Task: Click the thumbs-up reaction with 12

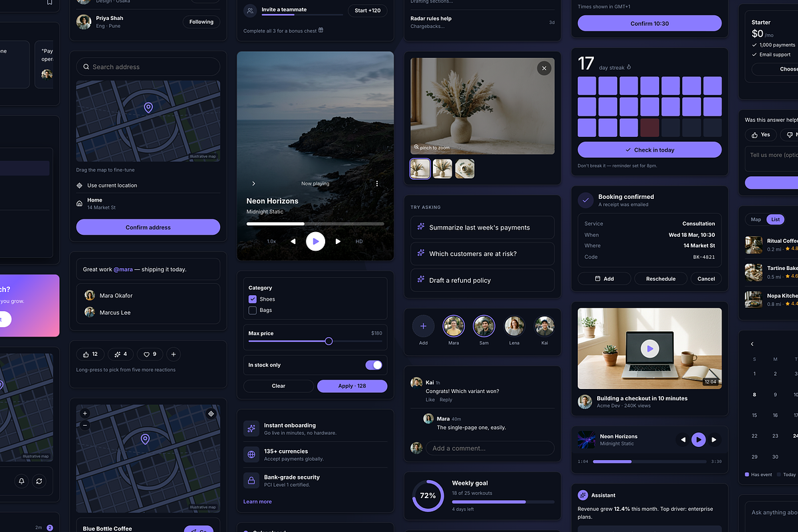Action: click(90, 354)
